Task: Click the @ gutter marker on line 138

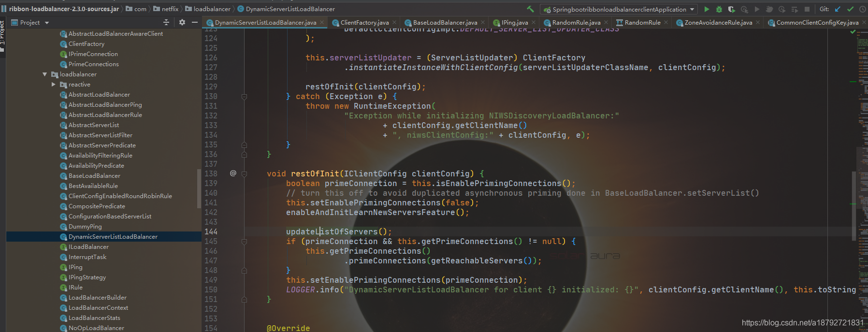Action: (x=233, y=173)
